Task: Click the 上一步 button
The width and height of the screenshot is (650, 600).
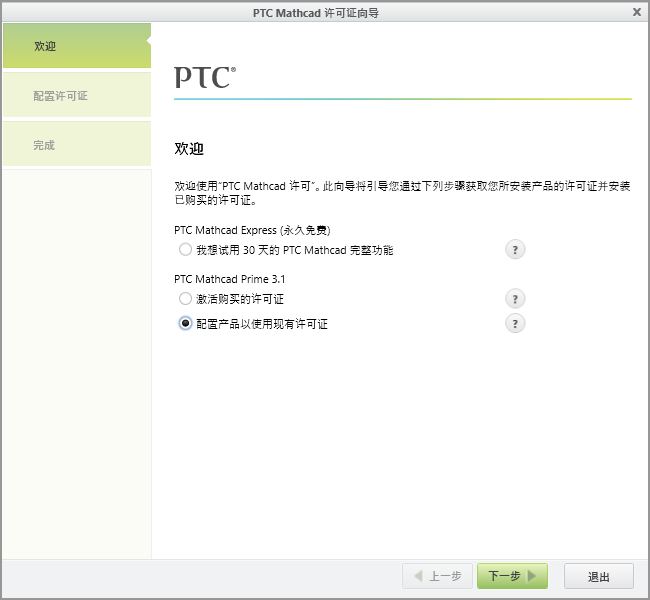Action: [437, 576]
